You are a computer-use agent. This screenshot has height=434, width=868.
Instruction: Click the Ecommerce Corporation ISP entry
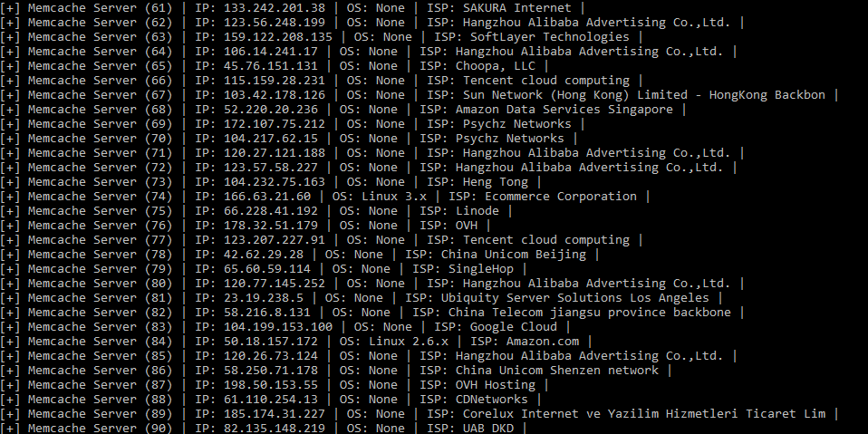561,197
